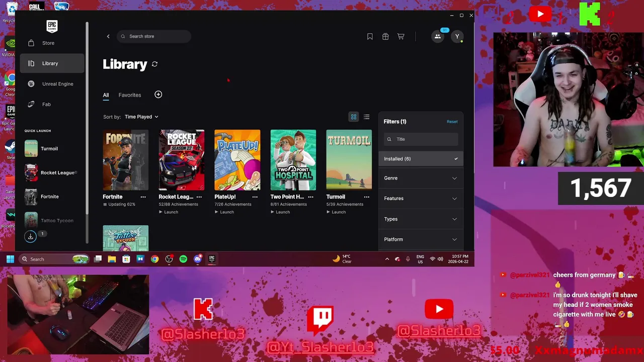644x362 pixels.
Task: Click the taskbar Search box
Action: [x=54, y=259]
